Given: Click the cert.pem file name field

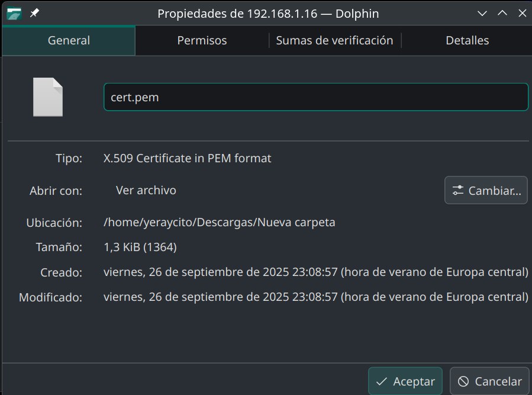Looking at the screenshot, I should coord(315,97).
